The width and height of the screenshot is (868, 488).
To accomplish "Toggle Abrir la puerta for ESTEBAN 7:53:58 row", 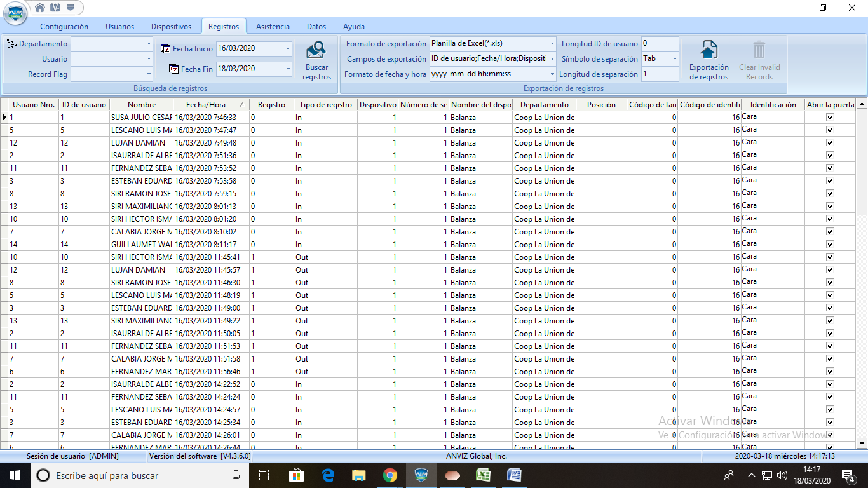I will [x=830, y=181].
